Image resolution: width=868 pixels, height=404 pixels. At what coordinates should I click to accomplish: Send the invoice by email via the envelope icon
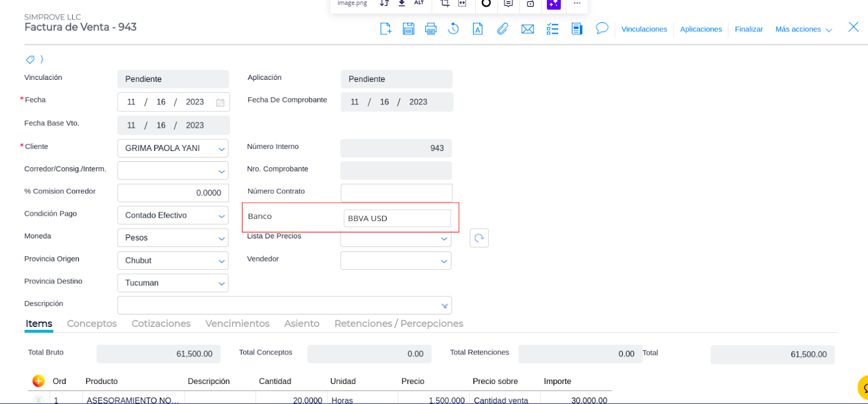pyautogui.click(x=527, y=29)
